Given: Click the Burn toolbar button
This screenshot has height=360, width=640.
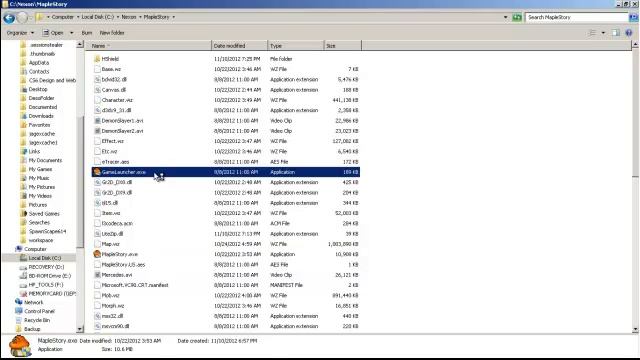Looking at the screenshot, I should pos(87,33).
